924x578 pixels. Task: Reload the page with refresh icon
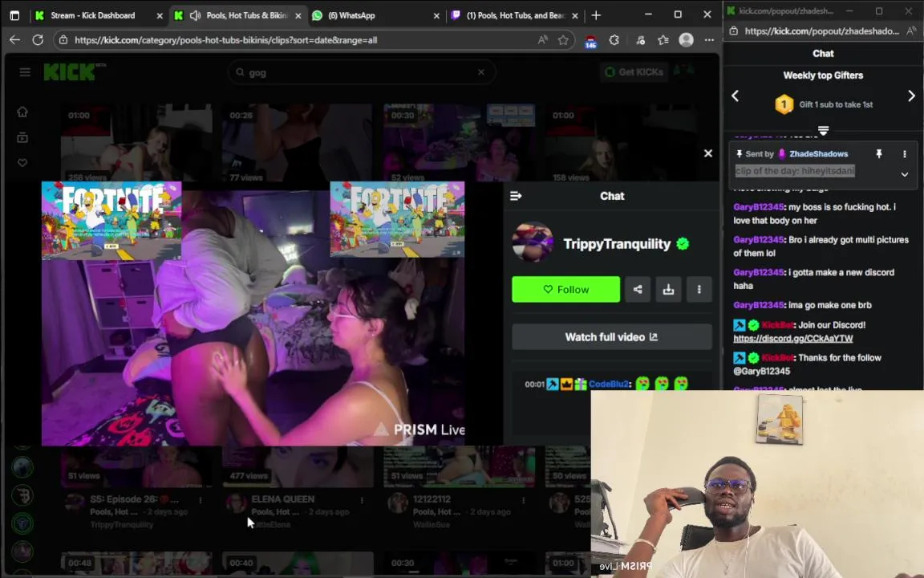point(38,39)
